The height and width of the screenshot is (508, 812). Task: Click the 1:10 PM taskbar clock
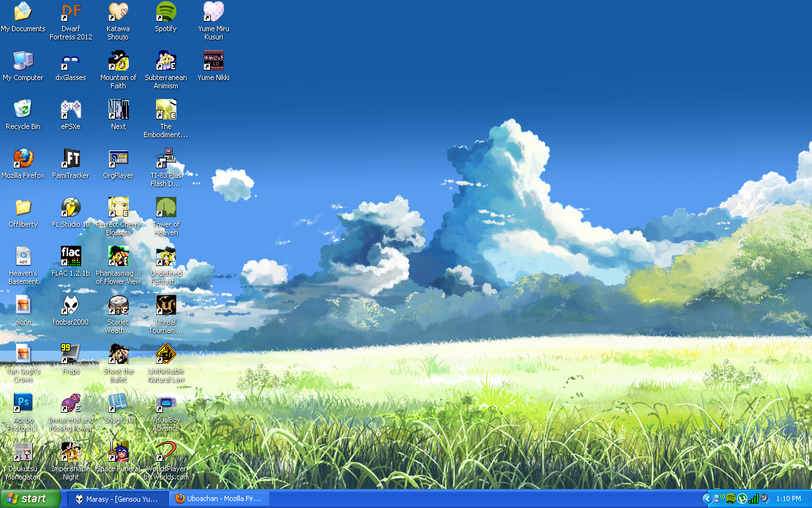(789, 498)
